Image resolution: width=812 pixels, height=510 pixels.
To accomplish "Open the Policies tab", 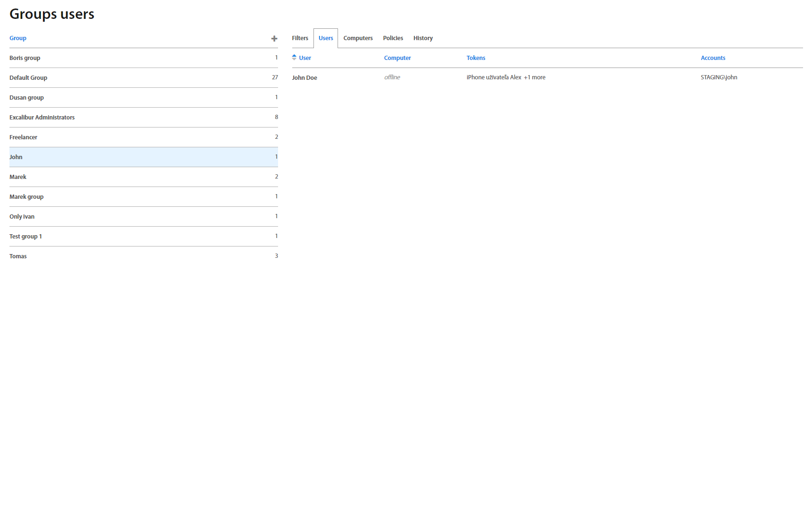I will click(393, 38).
